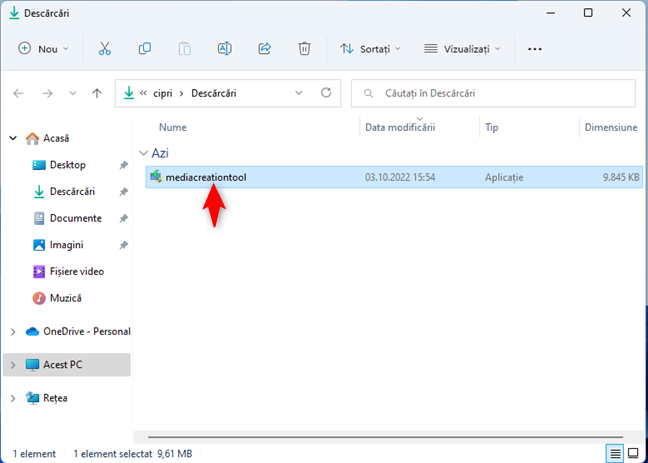Screen dimensions: 648x463
Task: Click the Delete trash icon
Action: (304, 49)
